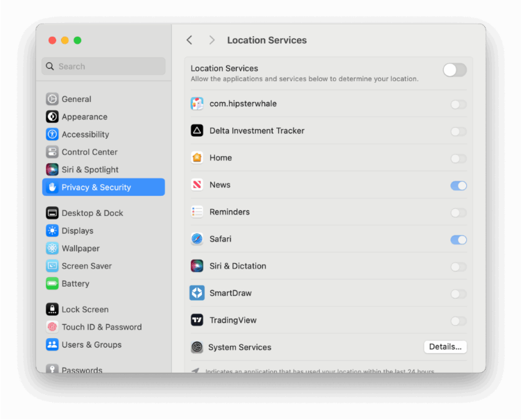Click the Accessibility icon in sidebar
Image resolution: width=521 pixels, height=420 pixels.
click(x=52, y=135)
